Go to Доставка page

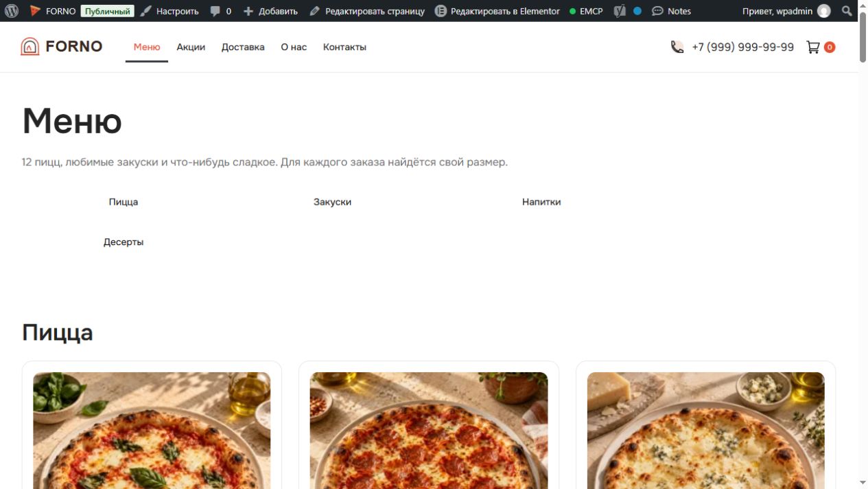[x=243, y=47]
